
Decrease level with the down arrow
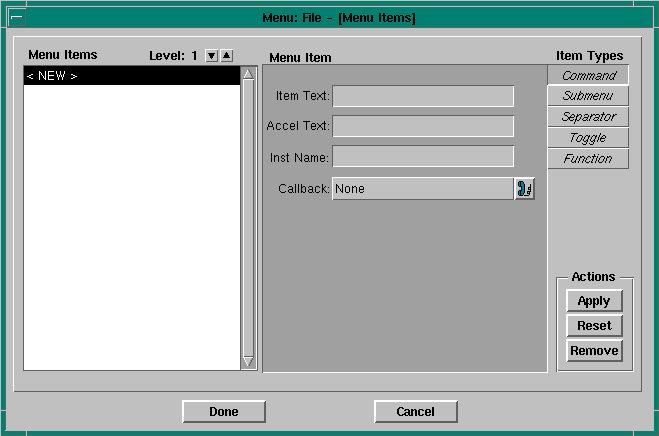tap(211, 56)
